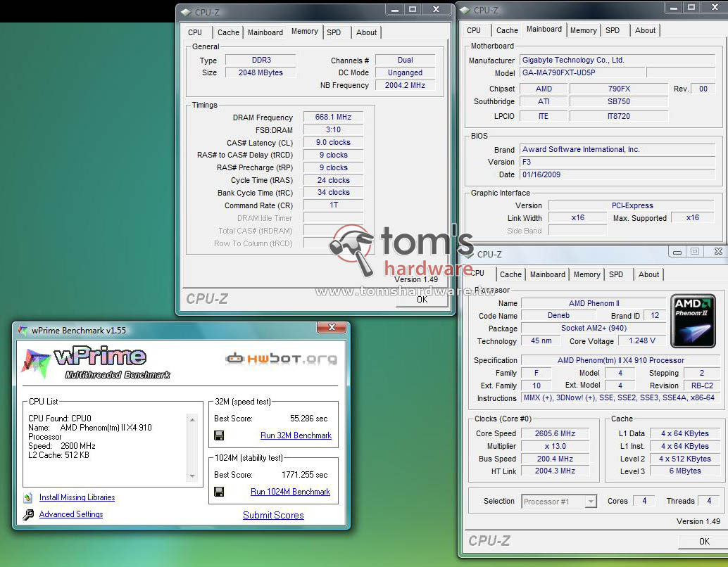Open the Advanced Settings link
The height and width of the screenshot is (567, 728).
pyautogui.click(x=71, y=514)
